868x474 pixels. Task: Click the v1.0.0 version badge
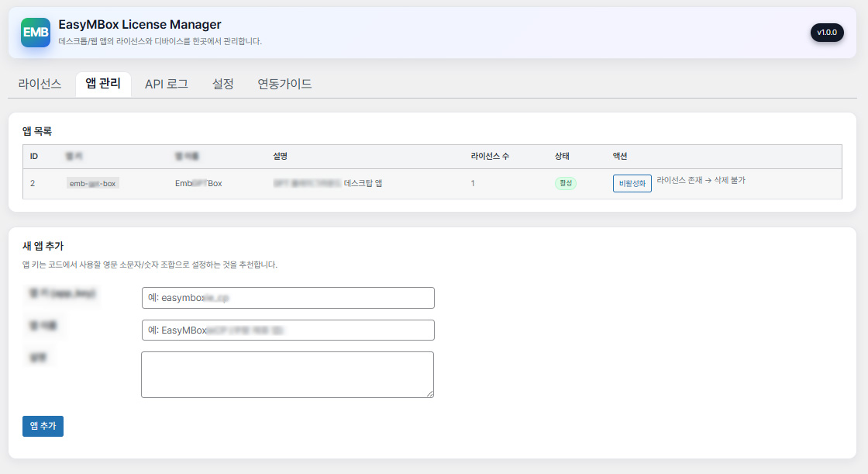(x=828, y=33)
